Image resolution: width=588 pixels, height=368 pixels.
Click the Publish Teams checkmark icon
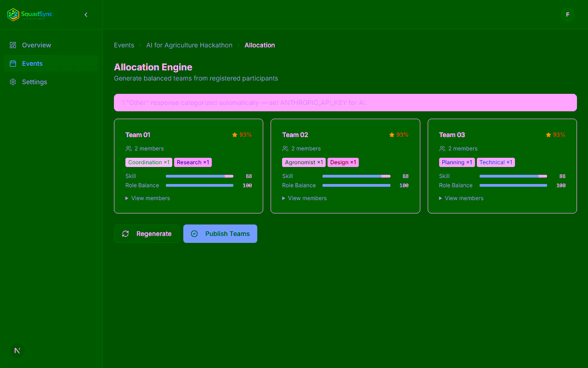point(194,234)
